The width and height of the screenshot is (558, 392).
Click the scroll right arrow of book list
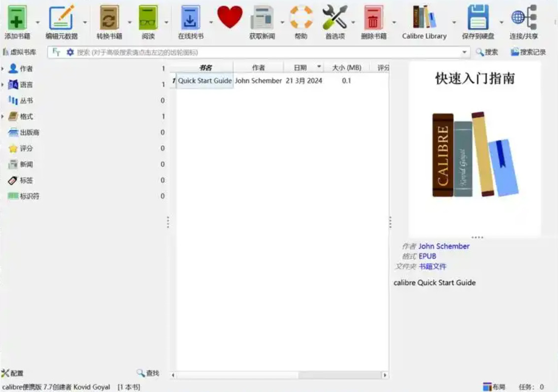385,375
